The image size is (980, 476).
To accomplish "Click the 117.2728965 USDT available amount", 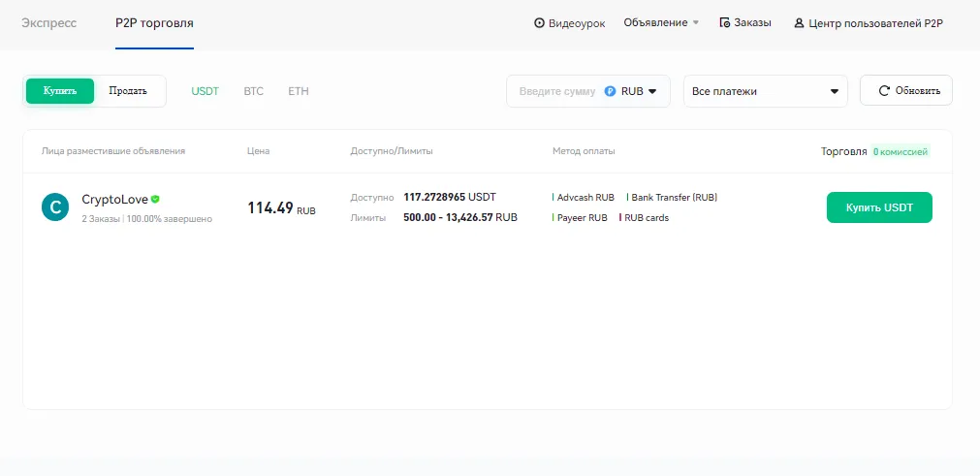I will (x=450, y=198).
